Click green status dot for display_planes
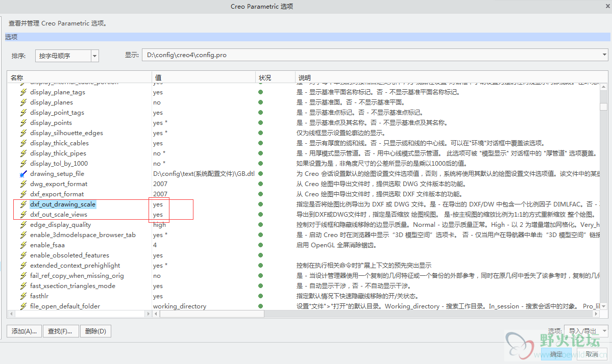The height and width of the screenshot is (364, 612). [x=260, y=102]
